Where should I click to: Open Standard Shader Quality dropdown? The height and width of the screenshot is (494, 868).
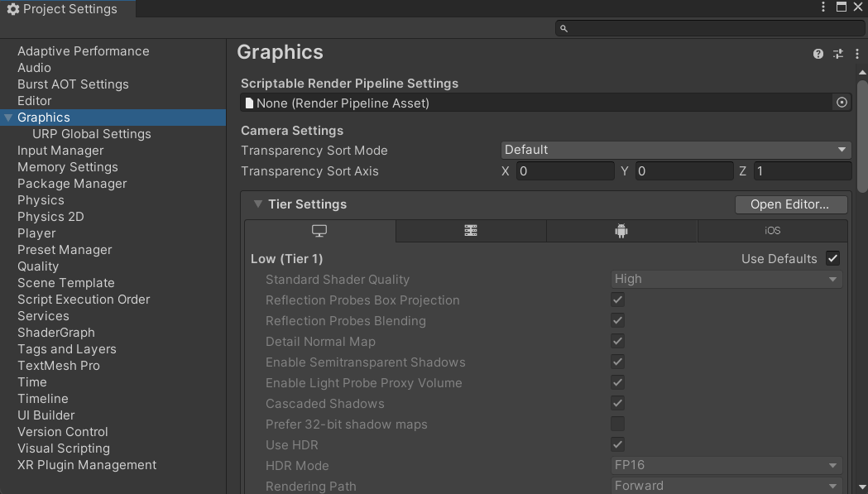tap(727, 279)
